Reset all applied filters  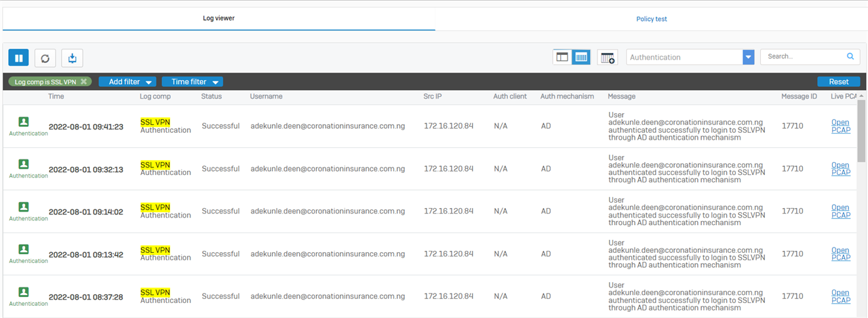pos(839,81)
